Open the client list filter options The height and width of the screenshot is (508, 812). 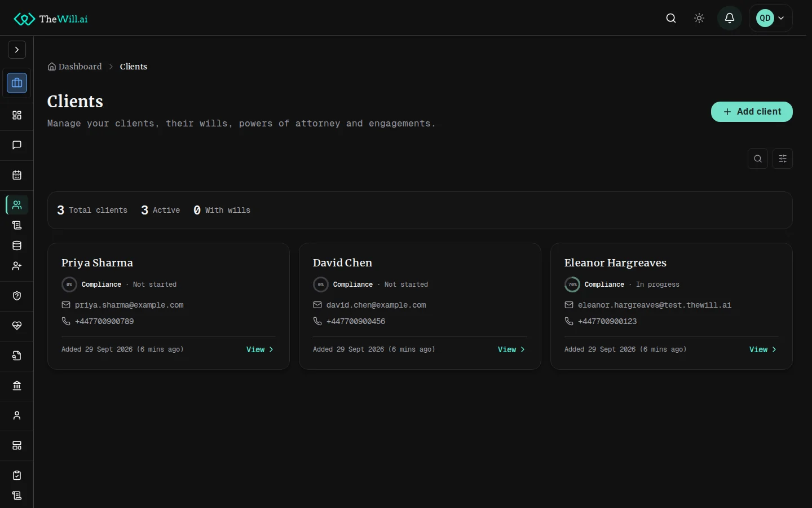pos(783,159)
